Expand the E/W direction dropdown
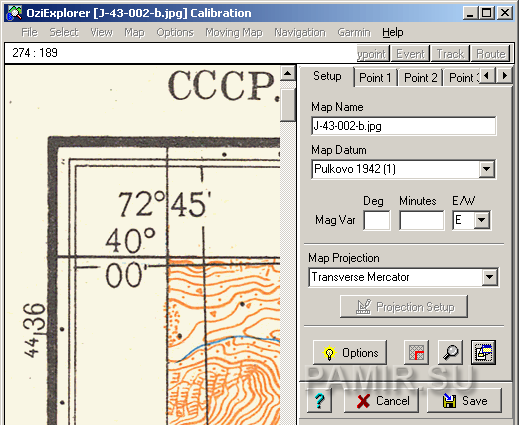 [481, 220]
